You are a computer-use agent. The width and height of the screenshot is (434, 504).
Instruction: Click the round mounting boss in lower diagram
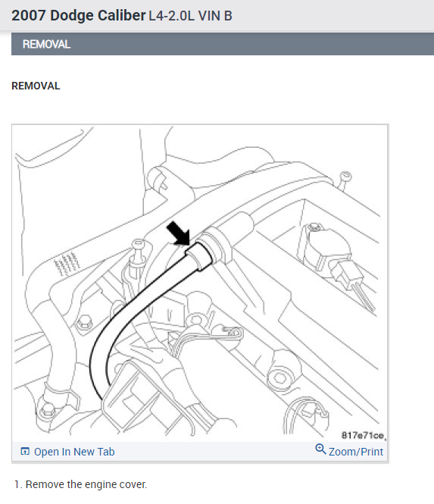[x=279, y=378]
